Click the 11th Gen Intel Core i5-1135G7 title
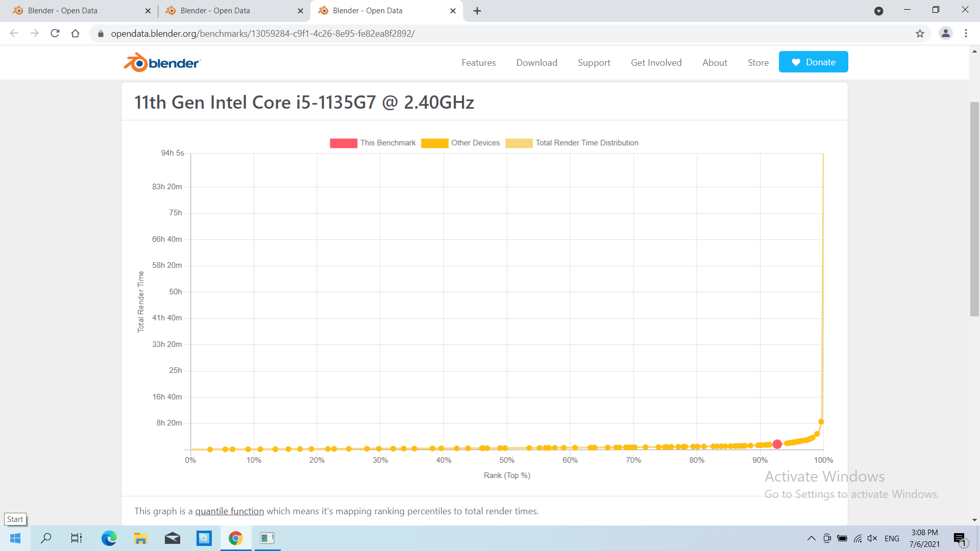Image resolution: width=980 pixels, height=551 pixels. click(304, 103)
